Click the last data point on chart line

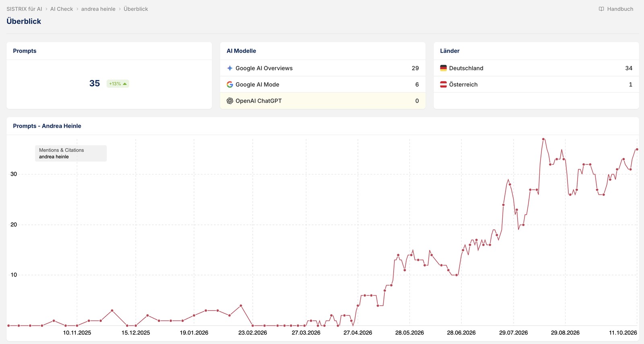[637, 149]
